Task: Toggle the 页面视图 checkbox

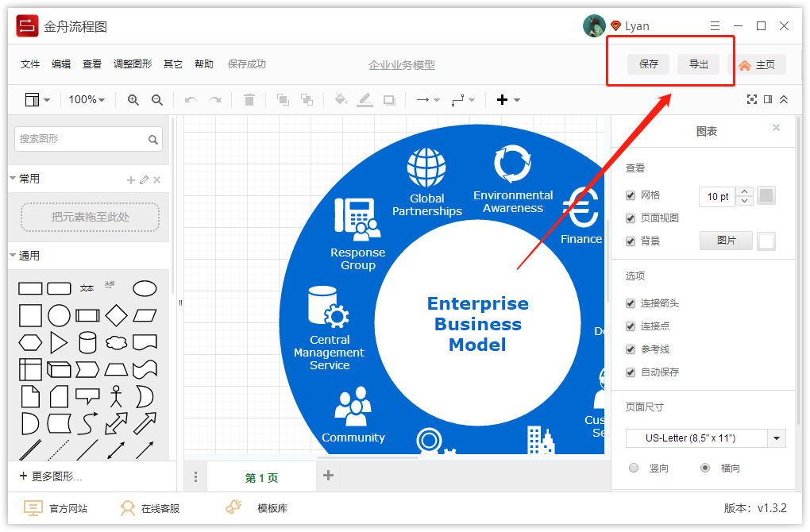Action: 631,218
